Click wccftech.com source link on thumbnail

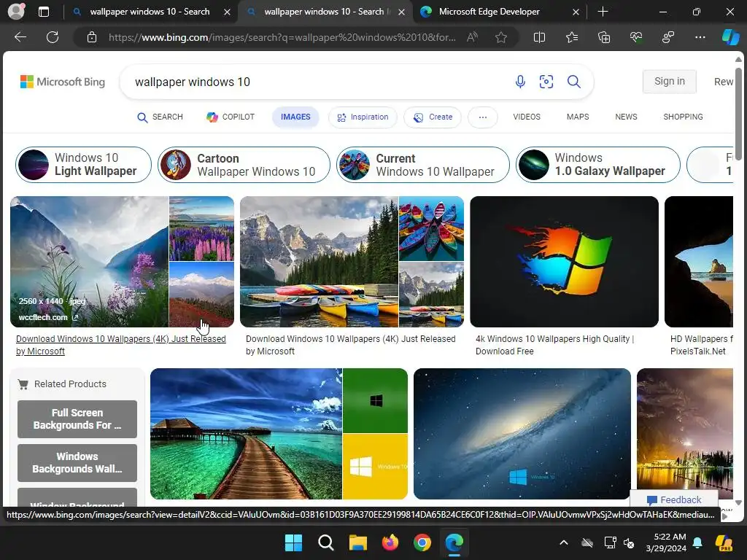coord(48,317)
